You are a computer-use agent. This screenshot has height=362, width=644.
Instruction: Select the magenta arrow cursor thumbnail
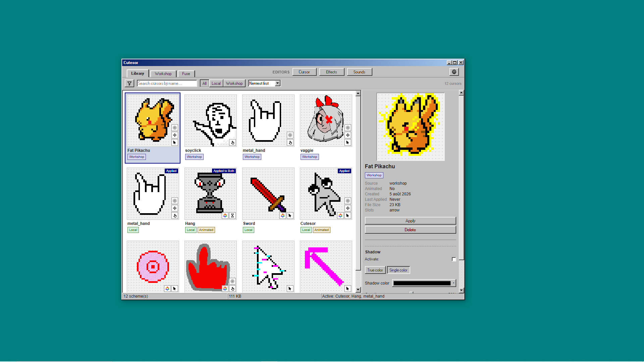pyautogui.click(x=326, y=266)
